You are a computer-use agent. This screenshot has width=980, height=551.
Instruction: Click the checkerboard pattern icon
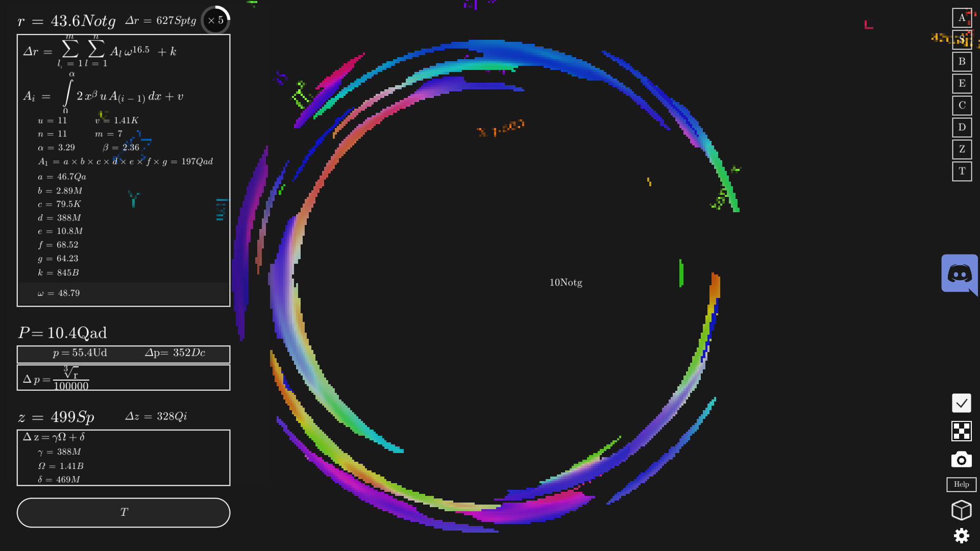pyautogui.click(x=961, y=432)
